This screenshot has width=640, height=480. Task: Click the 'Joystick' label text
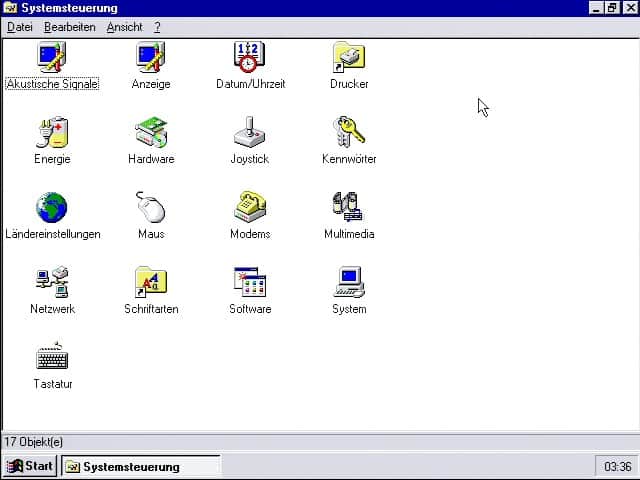click(250, 159)
